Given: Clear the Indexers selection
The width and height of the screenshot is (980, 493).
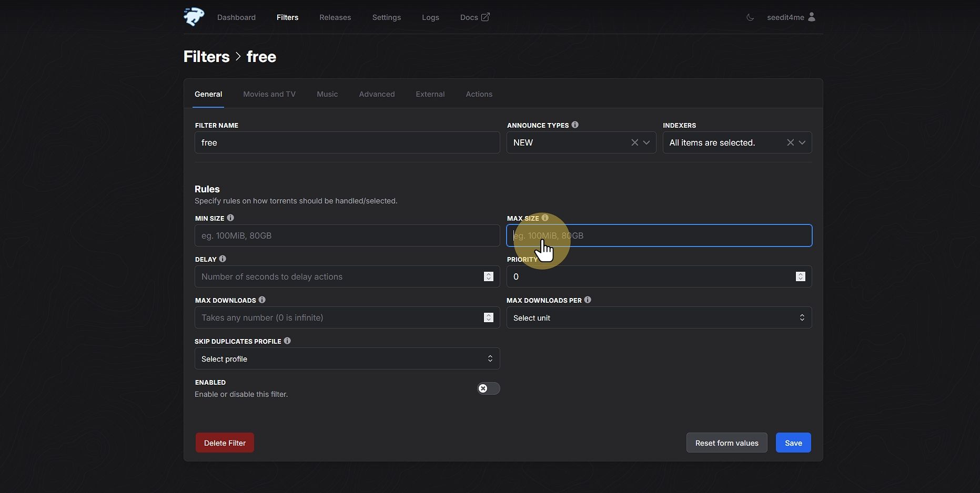Looking at the screenshot, I should 790,142.
